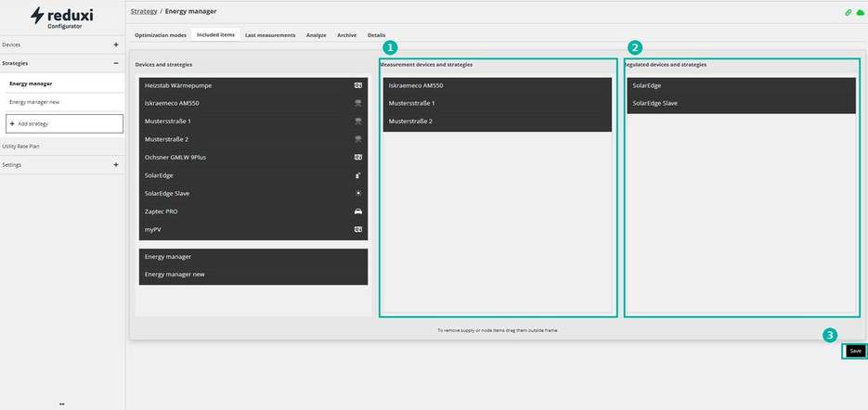Open the Analyze tab
The height and width of the screenshot is (410, 868).
316,35
